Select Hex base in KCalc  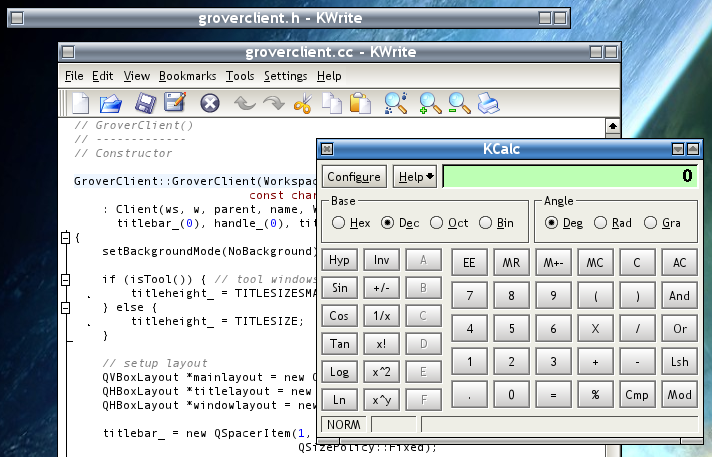351,223
